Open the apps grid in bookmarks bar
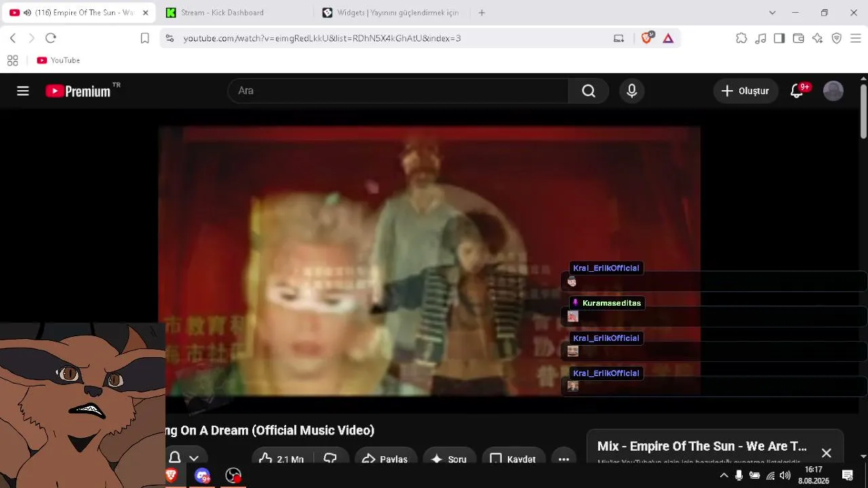The width and height of the screenshot is (868, 488). tap(12, 60)
